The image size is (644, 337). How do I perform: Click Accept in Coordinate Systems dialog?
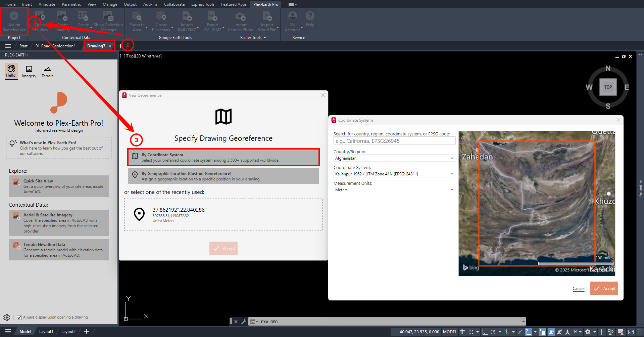pyautogui.click(x=604, y=288)
